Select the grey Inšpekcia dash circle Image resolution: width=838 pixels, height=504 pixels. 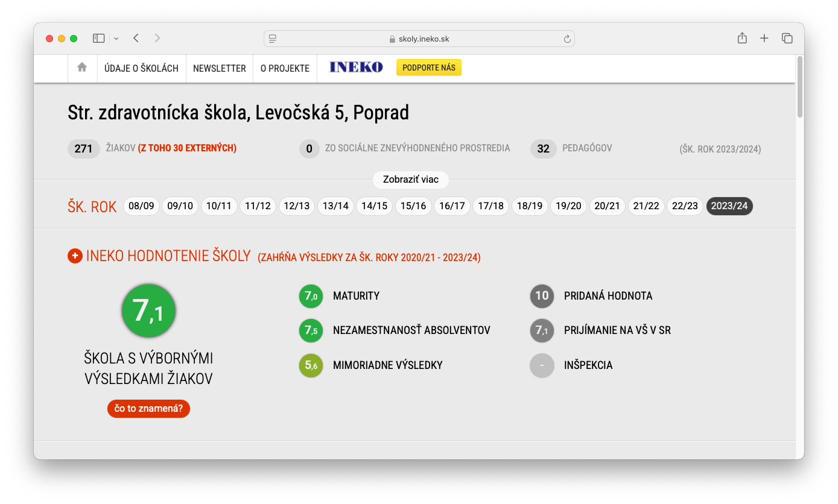(x=542, y=365)
